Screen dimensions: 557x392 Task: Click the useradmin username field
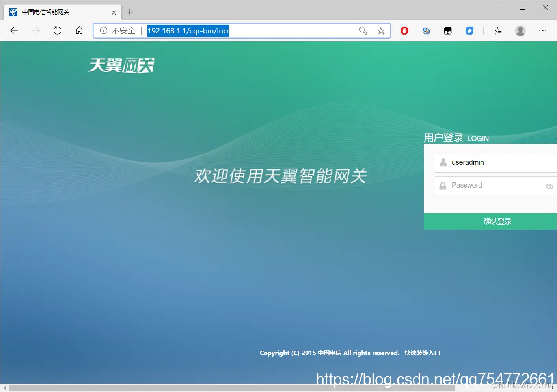click(493, 162)
